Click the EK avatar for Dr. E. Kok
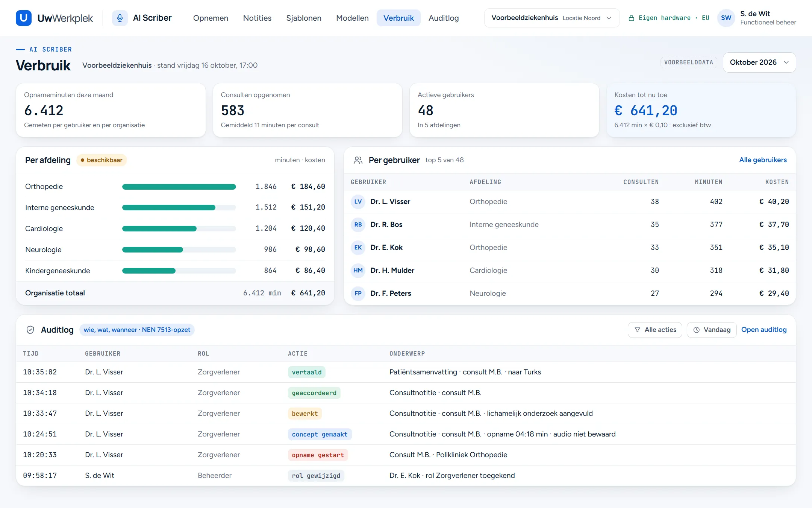812x508 pixels. click(x=358, y=248)
